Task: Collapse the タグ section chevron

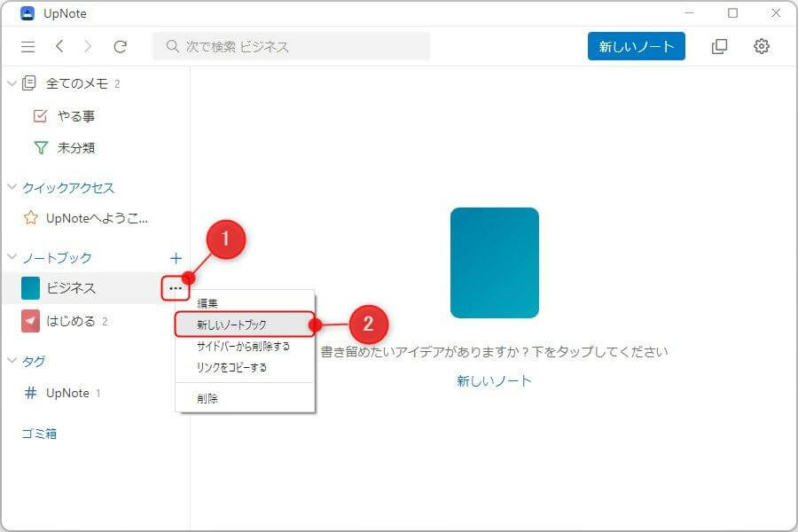Action: tap(12, 361)
